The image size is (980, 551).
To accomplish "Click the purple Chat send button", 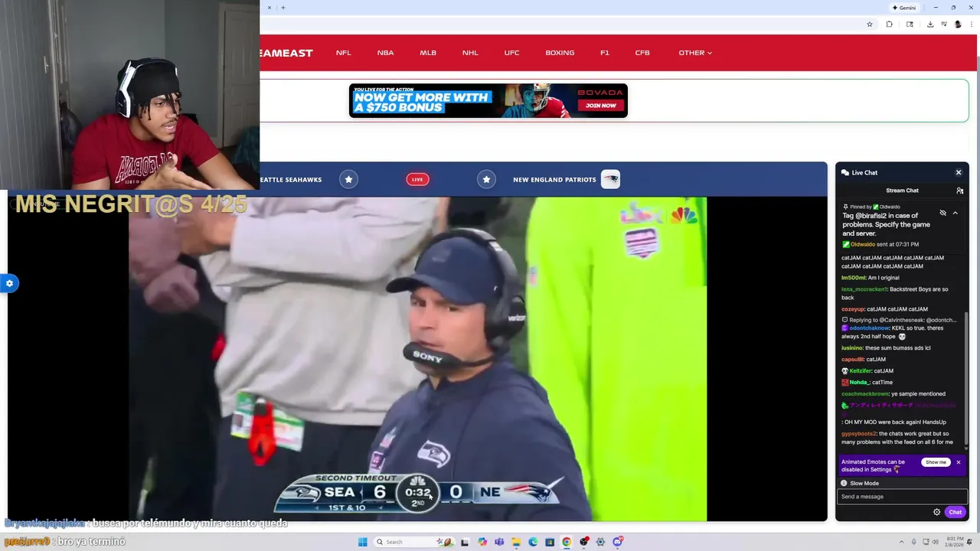I will click(955, 512).
